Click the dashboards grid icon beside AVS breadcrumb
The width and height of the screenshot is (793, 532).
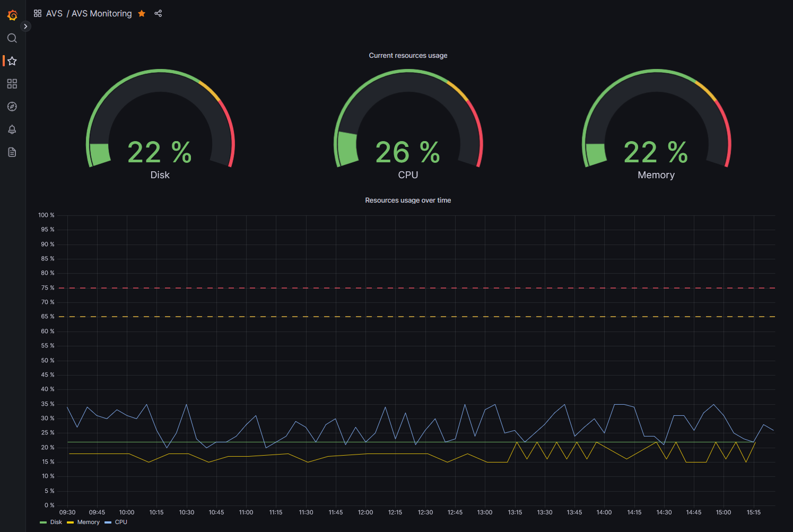coord(38,13)
